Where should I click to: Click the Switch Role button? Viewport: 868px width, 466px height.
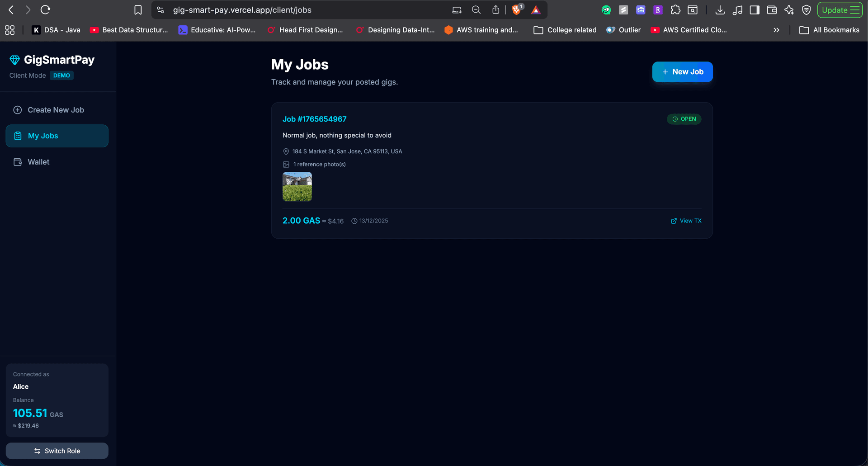pos(57,451)
